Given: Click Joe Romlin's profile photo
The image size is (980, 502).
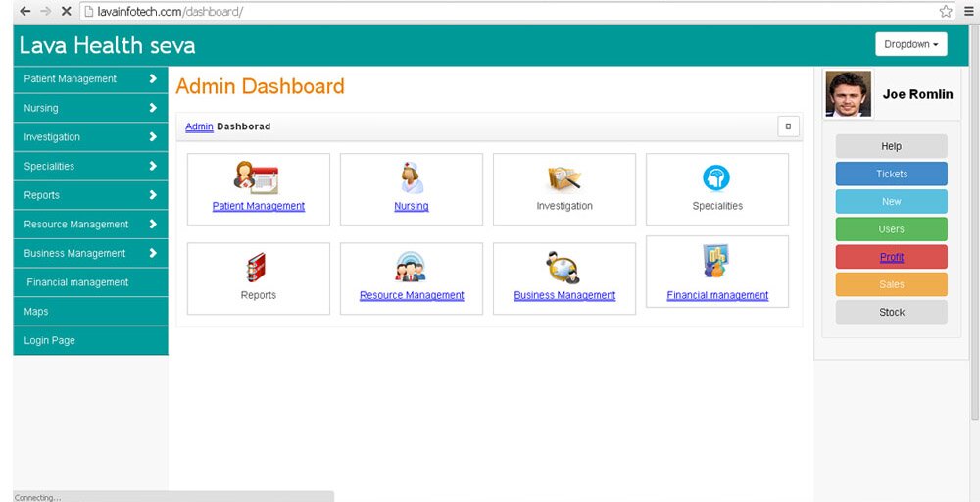Looking at the screenshot, I should click(848, 94).
